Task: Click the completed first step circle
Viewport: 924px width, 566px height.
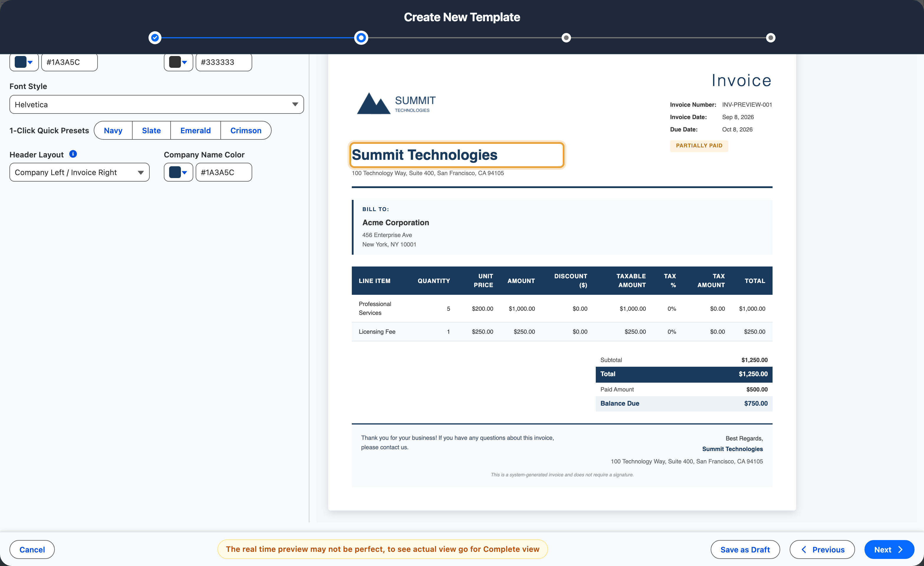Action: 155,37
